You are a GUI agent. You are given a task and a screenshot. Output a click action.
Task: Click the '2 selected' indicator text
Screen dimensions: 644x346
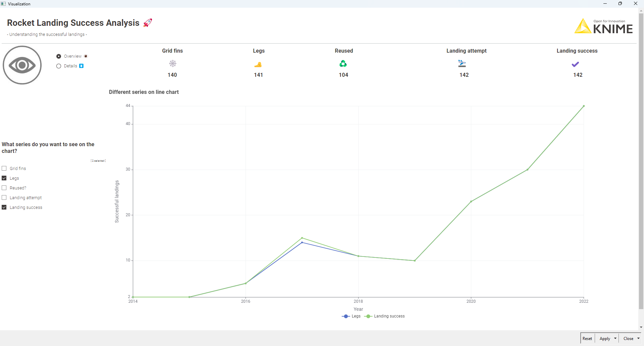pyautogui.click(x=98, y=161)
